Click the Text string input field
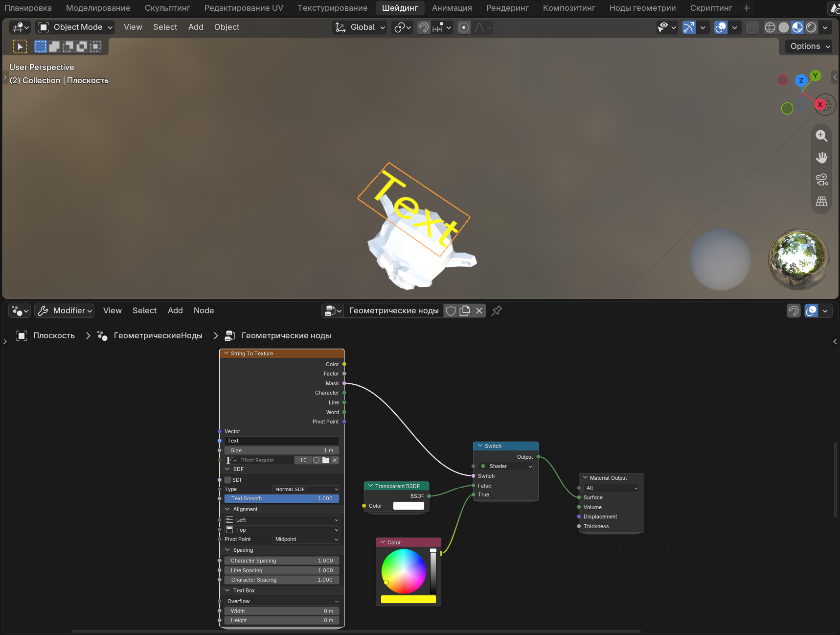The width and height of the screenshot is (840, 635). tap(282, 441)
